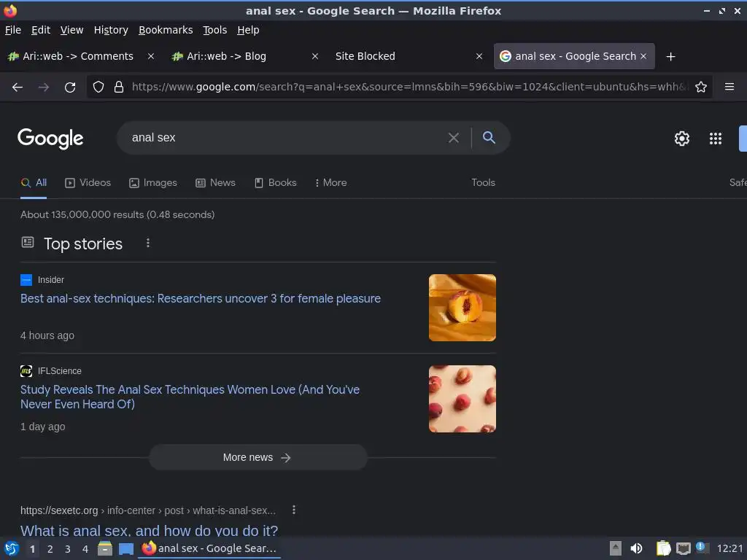
Task: Open the clipboard tray icon
Action: (664, 548)
